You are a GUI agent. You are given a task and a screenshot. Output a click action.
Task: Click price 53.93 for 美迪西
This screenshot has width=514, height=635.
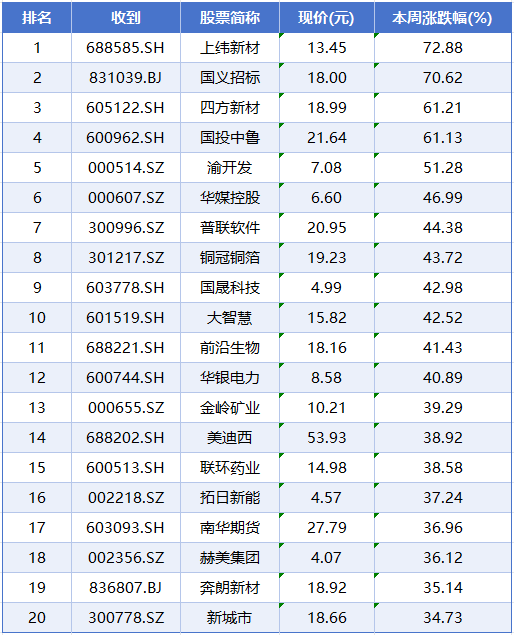pyautogui.click(x=326, y=438)
